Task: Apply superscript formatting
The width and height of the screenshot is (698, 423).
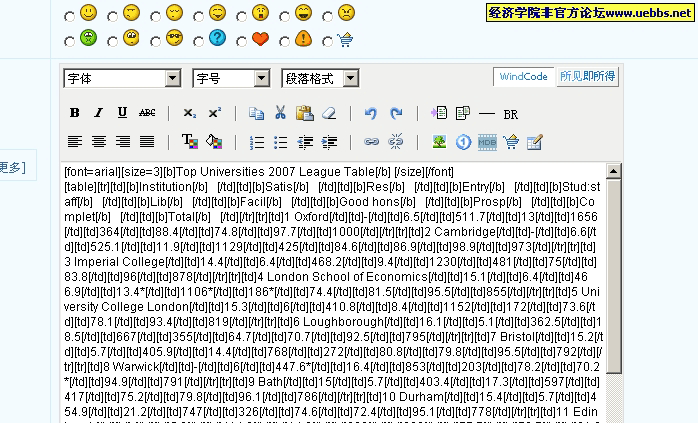Action: [215, 113]
